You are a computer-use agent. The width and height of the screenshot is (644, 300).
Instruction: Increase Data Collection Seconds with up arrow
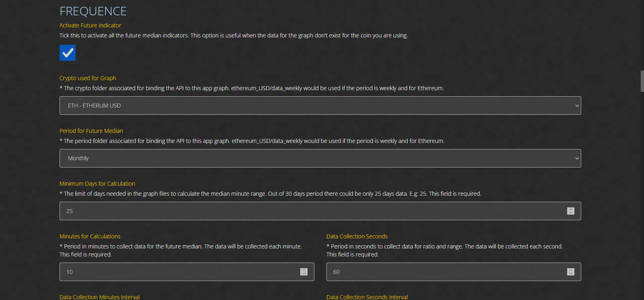(571, 270)
